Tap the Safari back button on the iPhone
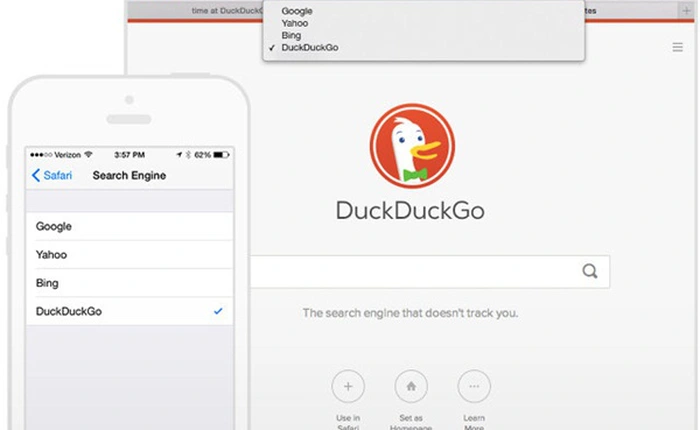Viewport: 700px width, 430px height. [x=52, y=175]
